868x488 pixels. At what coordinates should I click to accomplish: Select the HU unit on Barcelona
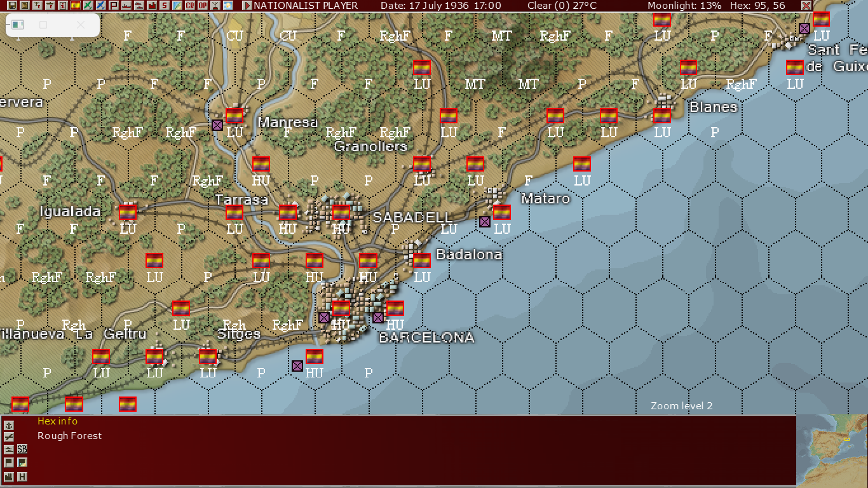pos(341,309)
